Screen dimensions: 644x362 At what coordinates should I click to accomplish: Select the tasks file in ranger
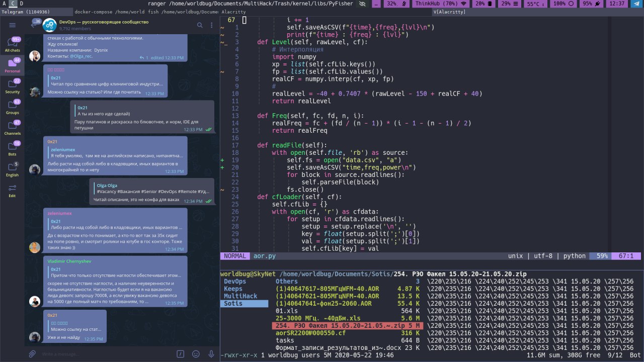(349, 340)
